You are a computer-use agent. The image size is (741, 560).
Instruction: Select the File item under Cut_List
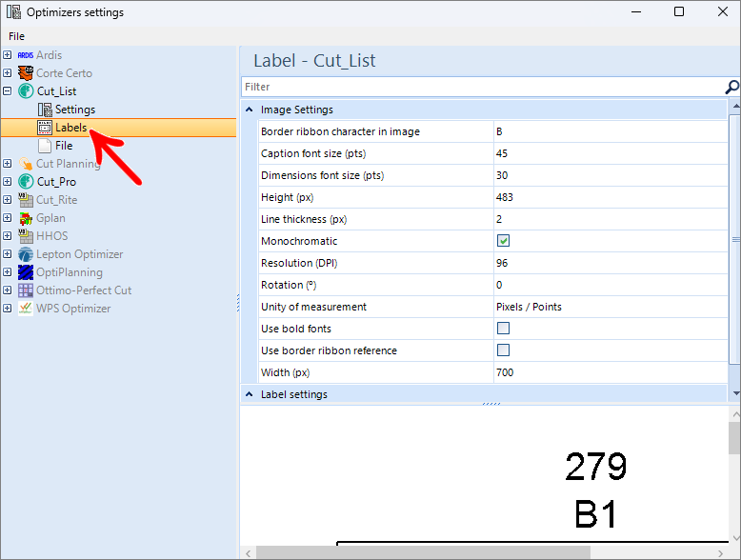click(x=64, y=146)
